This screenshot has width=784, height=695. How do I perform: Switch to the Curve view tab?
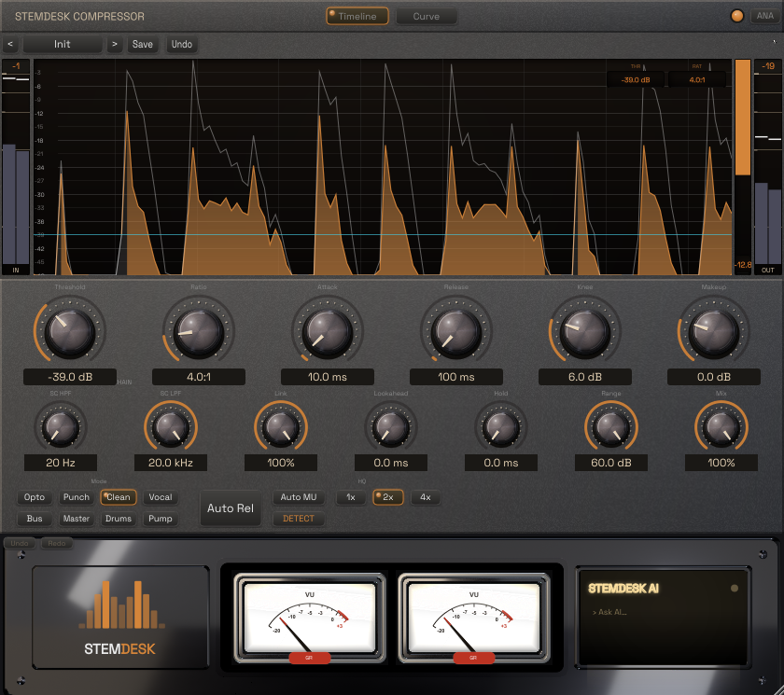point(426,16)
